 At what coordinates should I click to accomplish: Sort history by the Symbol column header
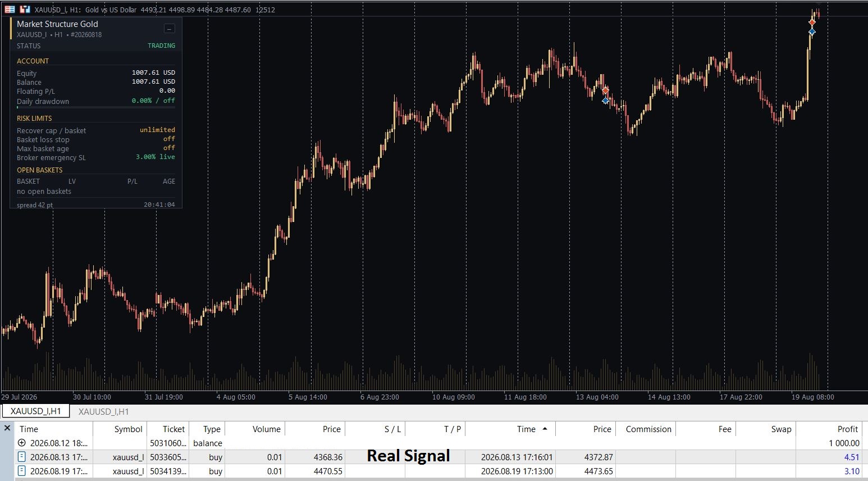(128, 429)
